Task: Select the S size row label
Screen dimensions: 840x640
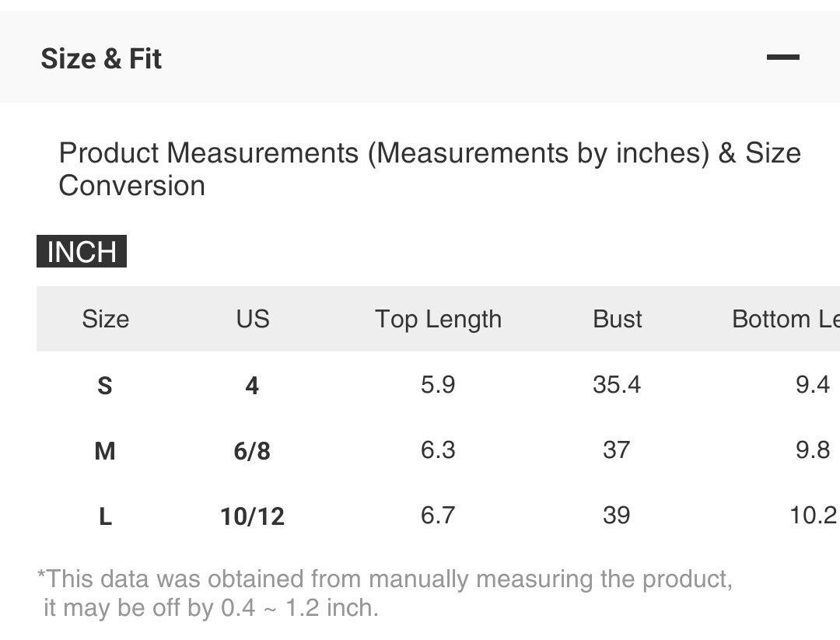Action: [105, 385]
